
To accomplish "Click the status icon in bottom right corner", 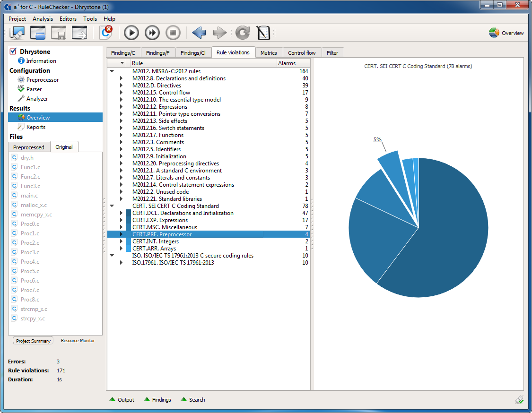I will click(x=519, y=400).
